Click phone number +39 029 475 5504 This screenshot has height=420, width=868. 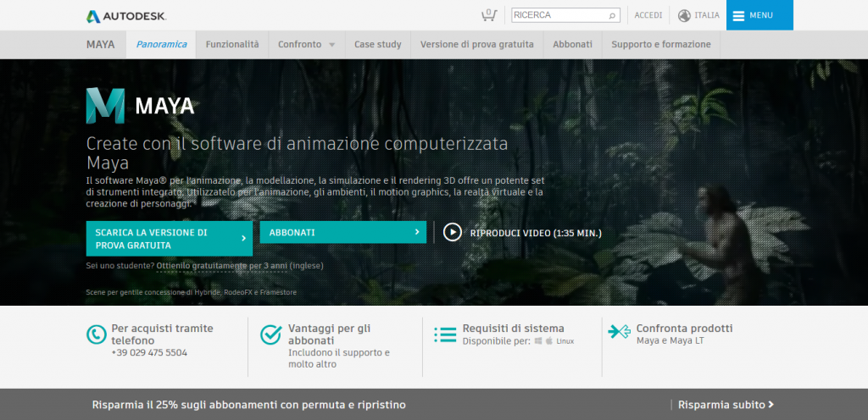tap(149, 352)
